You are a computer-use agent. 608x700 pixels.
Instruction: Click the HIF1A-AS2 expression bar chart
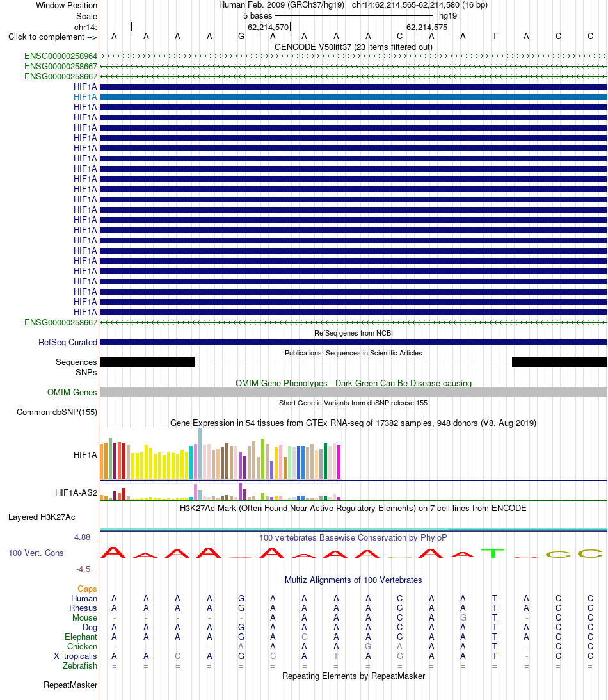coord(220,491)
